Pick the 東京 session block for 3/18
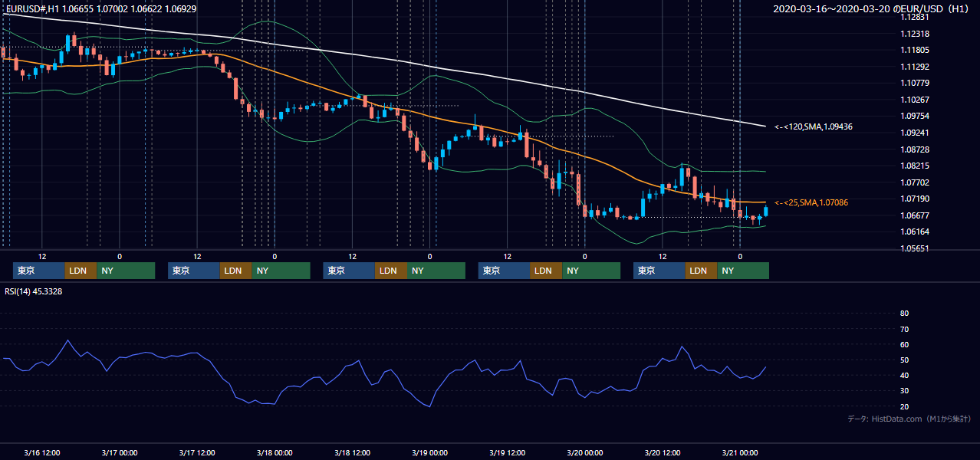The image size is (980, 460). pos(349,271)
